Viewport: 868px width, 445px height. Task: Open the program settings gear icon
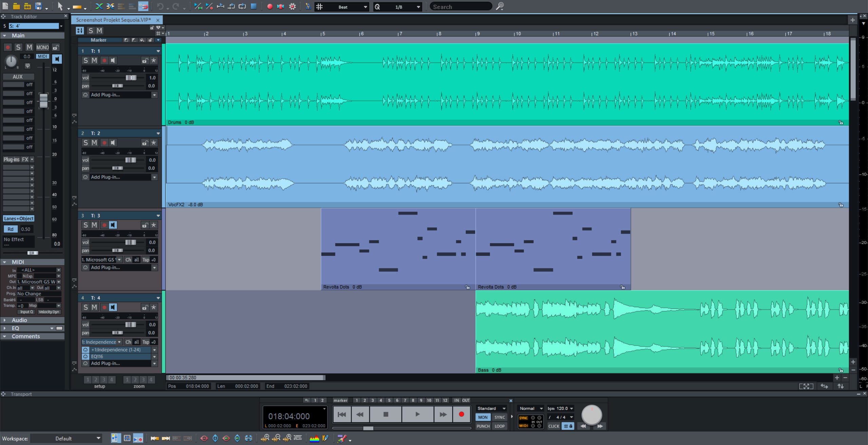292,6
